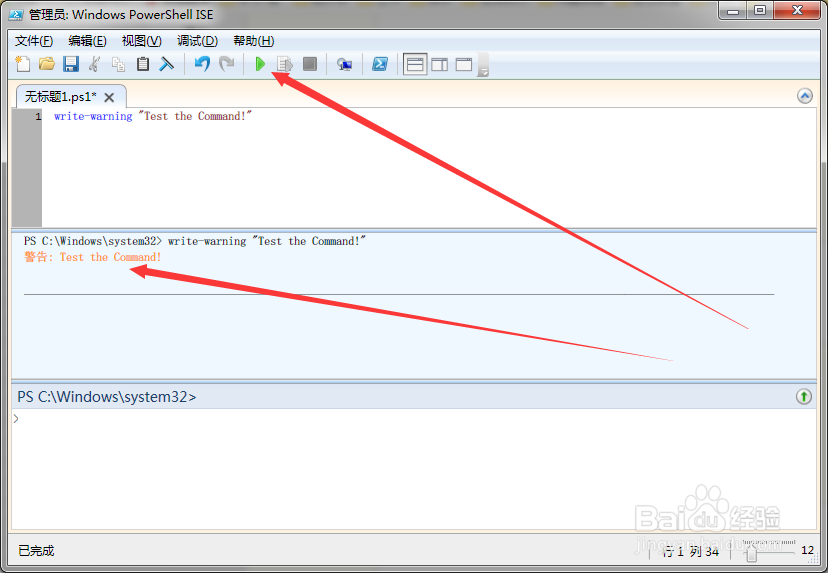Click the warning output 警告: Test the Command!

click(x=92, y=257)
